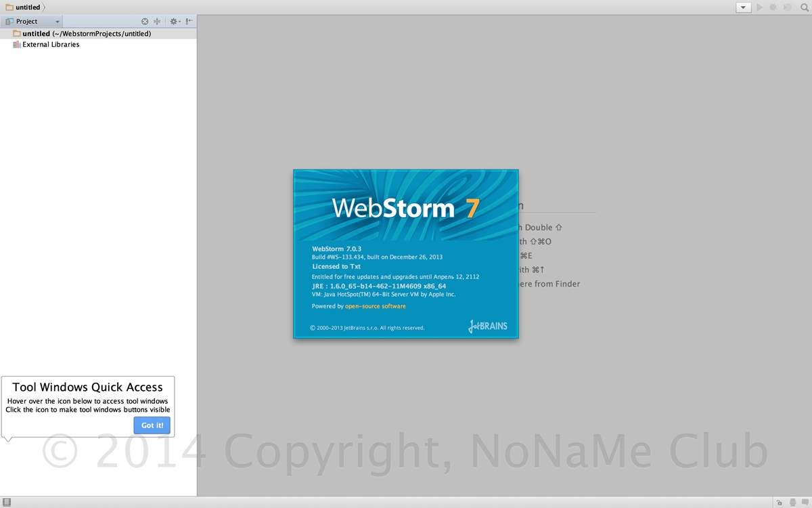
Task: Click the JetBrains logo in the About dialog
Action: point(488,326)
